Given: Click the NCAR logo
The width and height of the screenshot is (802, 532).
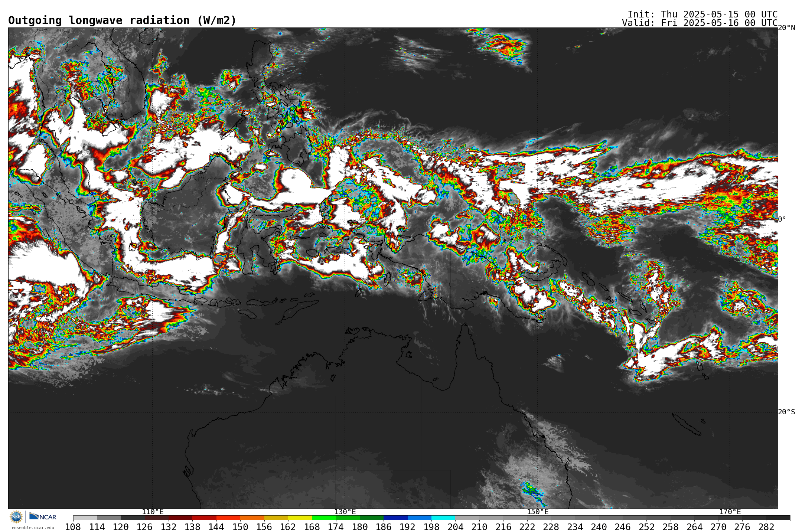Looking at the screenshot, I should click(x=43, y=516).
